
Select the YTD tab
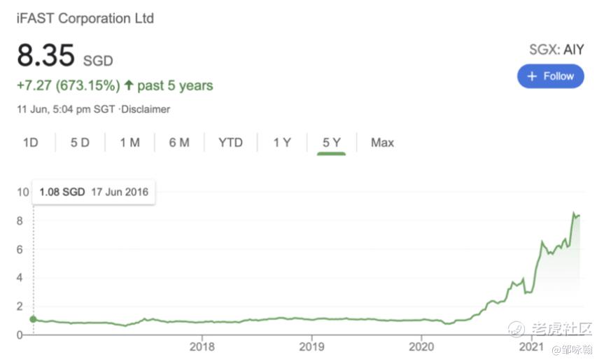point(230,143)
